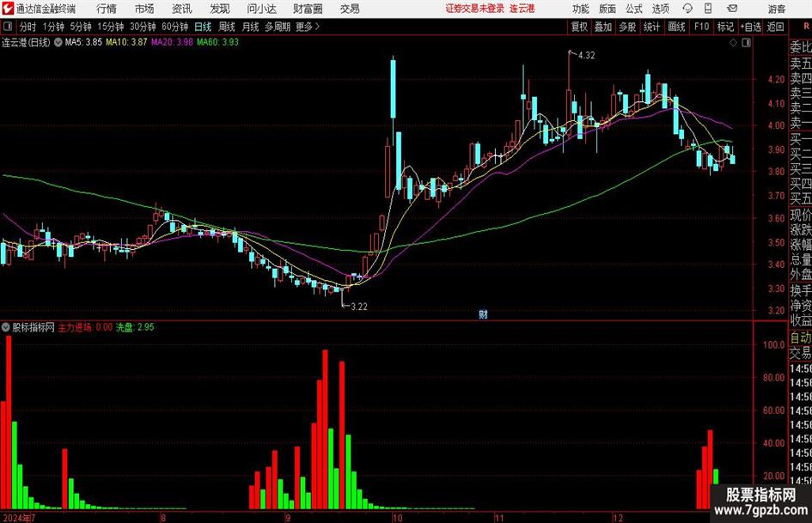Toggle the side panel icon at the chart's top right

(746, 43)
